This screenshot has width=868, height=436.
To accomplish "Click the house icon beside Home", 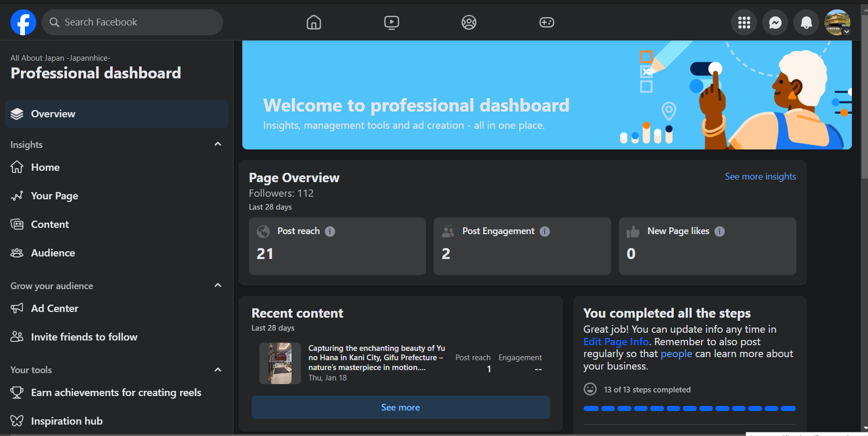I will pos(17,167).
